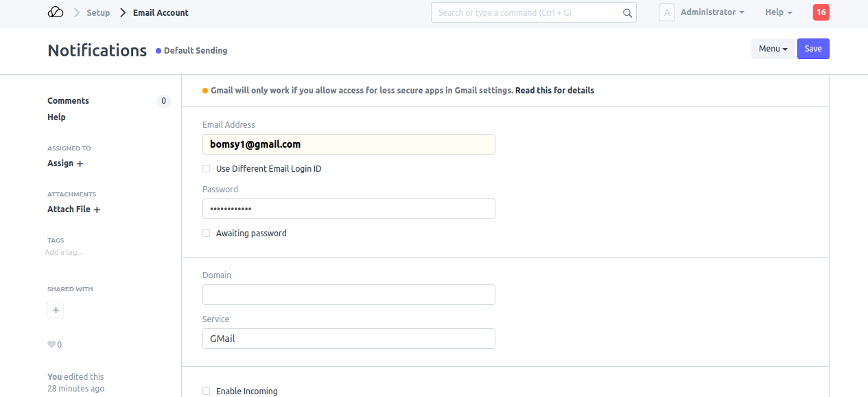Click the plus icon beside Assign
868x397 pixels.
[x=80, y=163]
